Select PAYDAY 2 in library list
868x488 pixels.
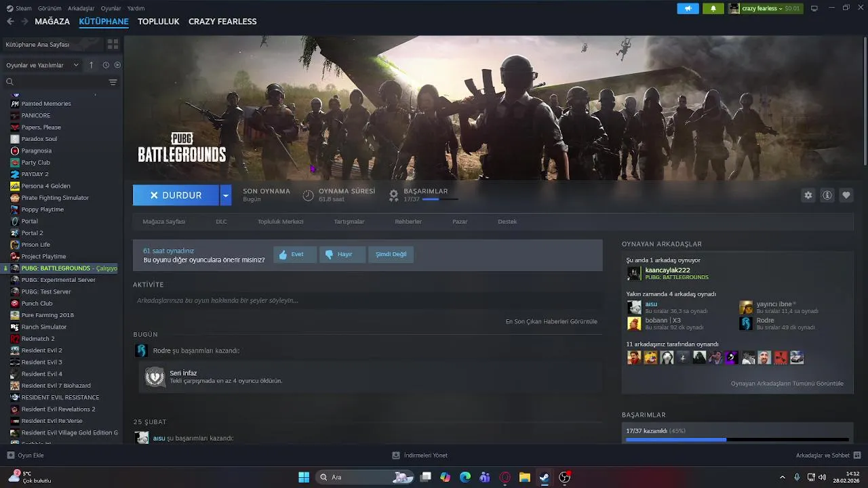coord(35,174)
